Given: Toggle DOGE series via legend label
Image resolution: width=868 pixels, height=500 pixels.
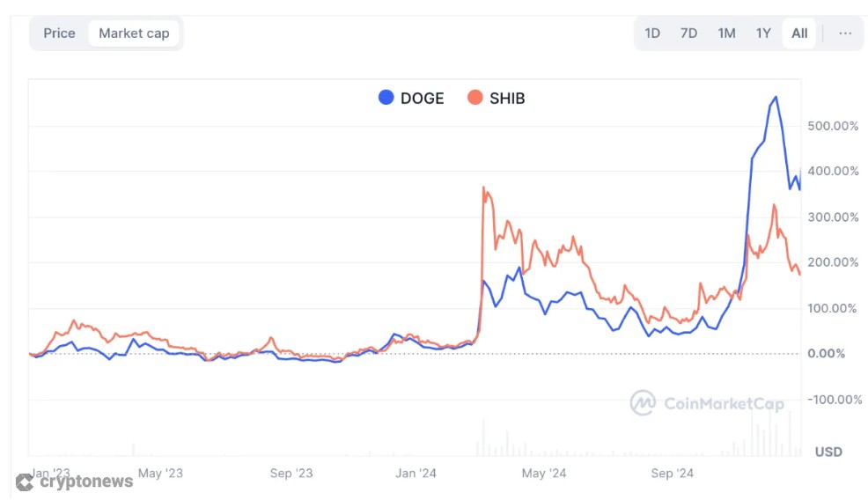Looking at the screenshot, I should click(423, 99).
